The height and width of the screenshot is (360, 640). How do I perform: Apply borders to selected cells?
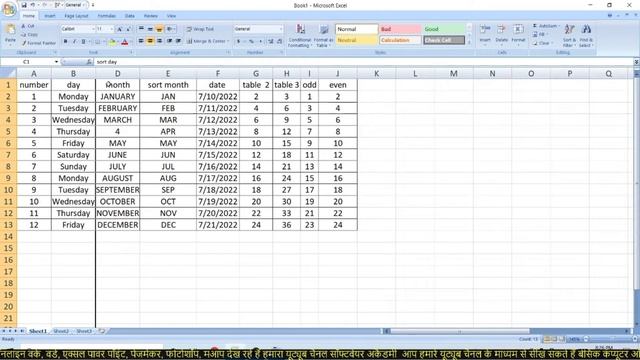(x=98, y=42)
